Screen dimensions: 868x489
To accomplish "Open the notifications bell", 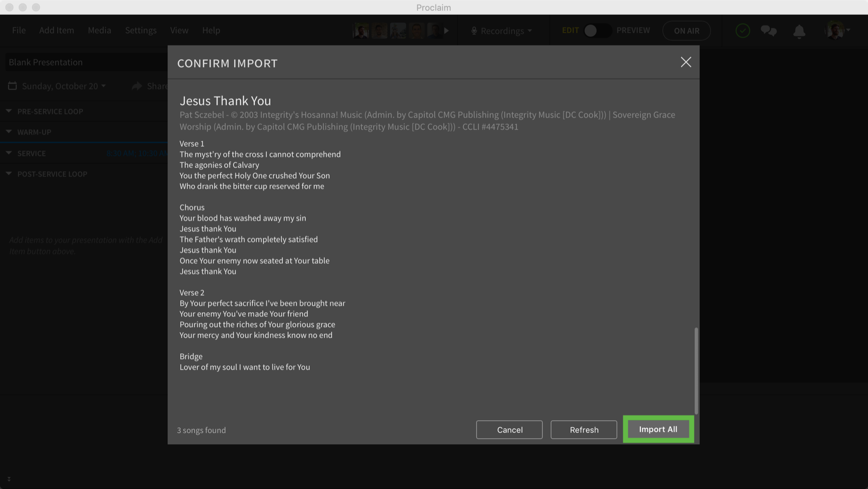I will coord(799,31).
